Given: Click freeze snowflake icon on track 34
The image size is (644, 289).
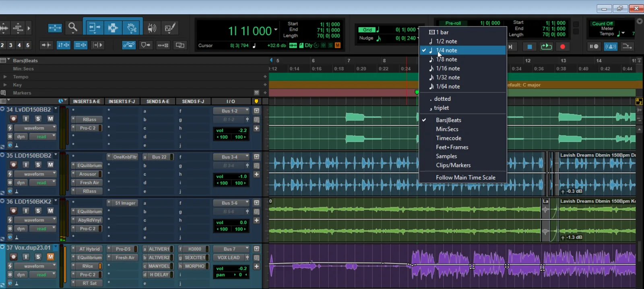Looking at the screenshot, I should point(10,137).
